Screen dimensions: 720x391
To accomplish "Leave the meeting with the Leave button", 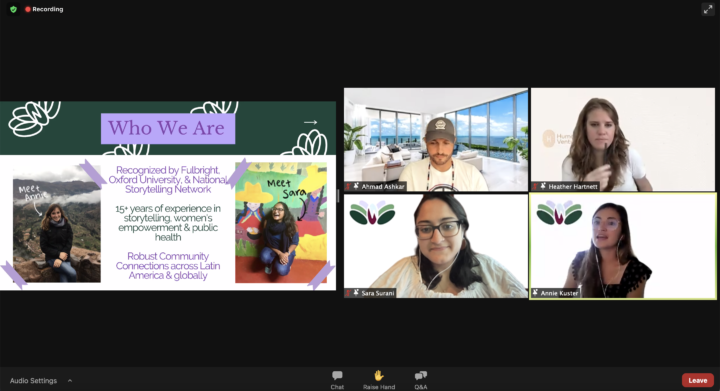I will (x=698, y=380).
